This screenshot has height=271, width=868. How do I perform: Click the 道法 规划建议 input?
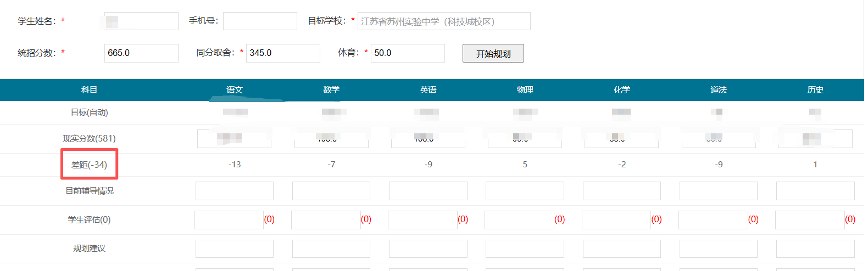[719, 249]
